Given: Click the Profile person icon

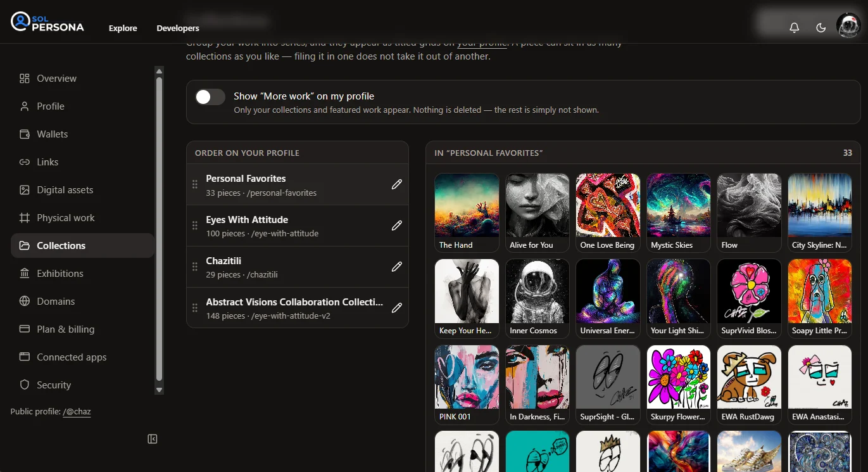Looking at the screenshot, I should (x=25, y=106).
